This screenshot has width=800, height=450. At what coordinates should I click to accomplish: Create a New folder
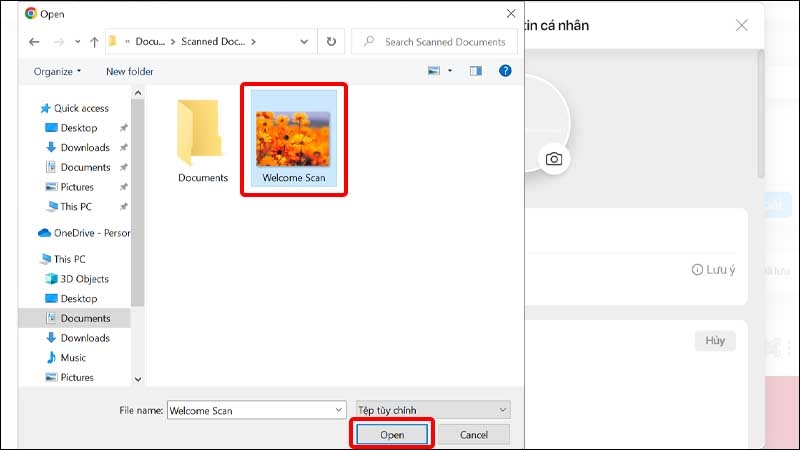tap(130, 71)
